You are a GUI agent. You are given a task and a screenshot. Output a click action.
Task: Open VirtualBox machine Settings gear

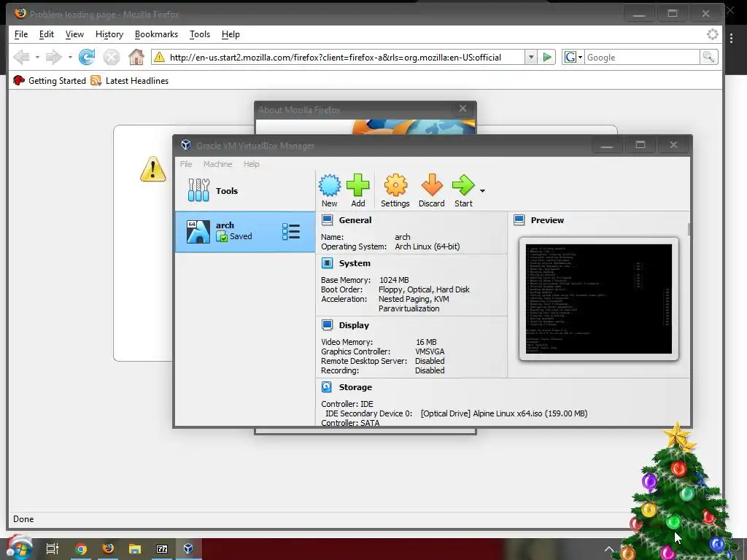395,190
